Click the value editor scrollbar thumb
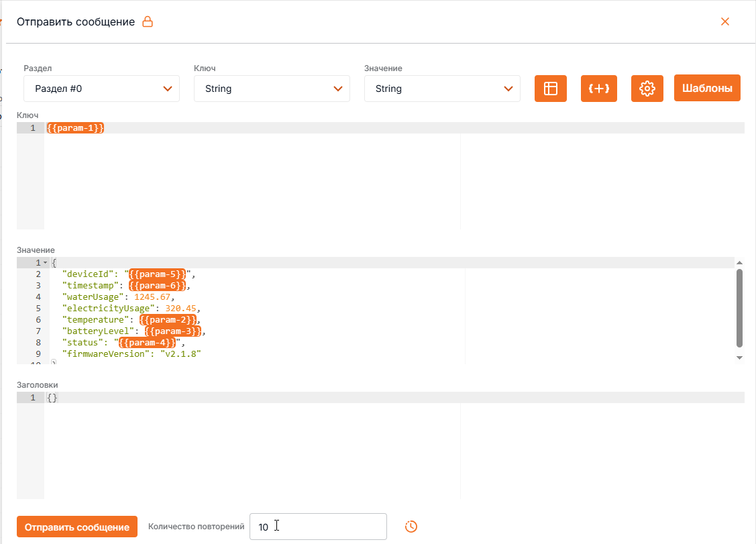This screenshot has height=544, width=756. [739, 307]
